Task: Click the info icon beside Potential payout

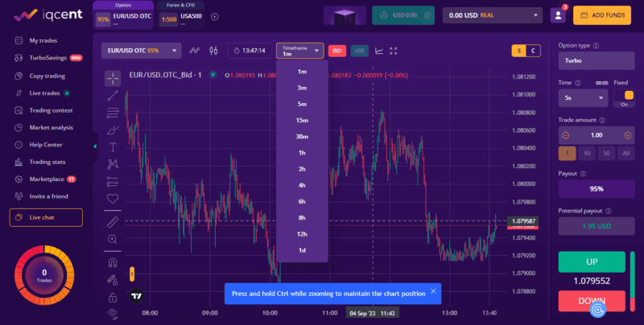Action: click(609, 211)
